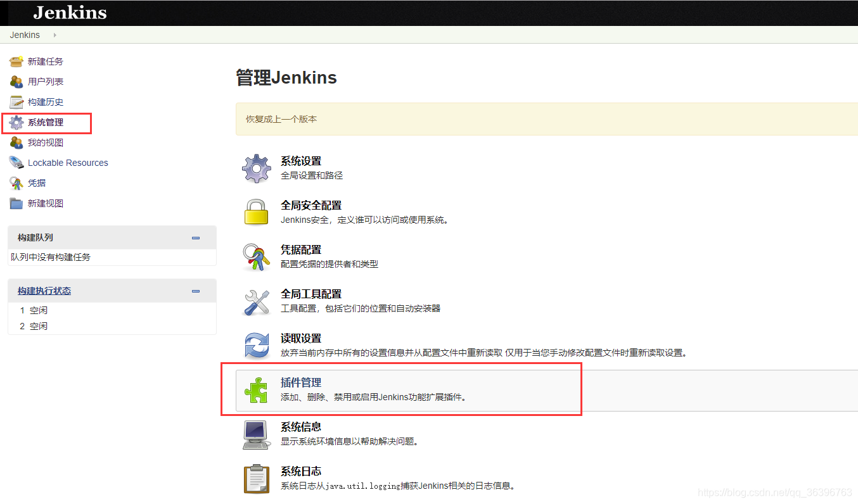858x504 pixels.
Task: Click the 凭据配置 keys icon
Action: (x=257, y=256)
